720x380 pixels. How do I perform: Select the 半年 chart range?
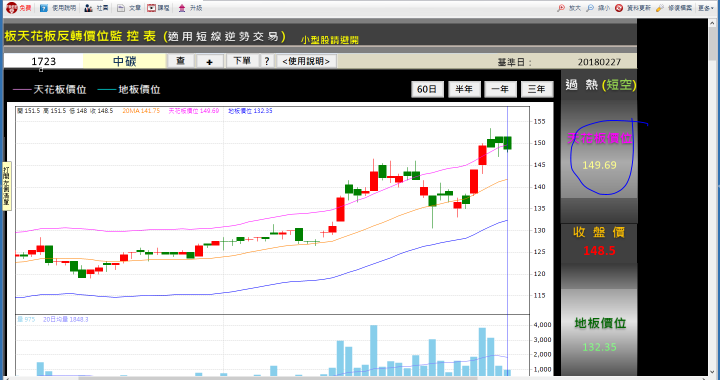[464, 89]
